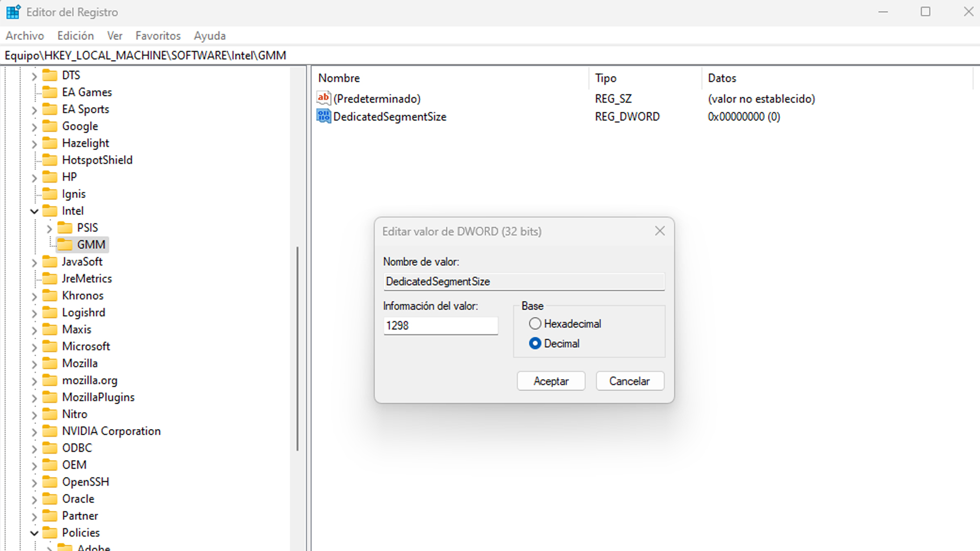
Task: Click the Registry Editor application icon
Action: [x=12, y=11]
